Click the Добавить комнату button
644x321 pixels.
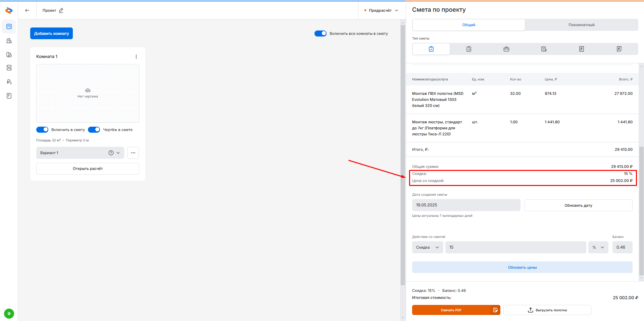point(51,34)
